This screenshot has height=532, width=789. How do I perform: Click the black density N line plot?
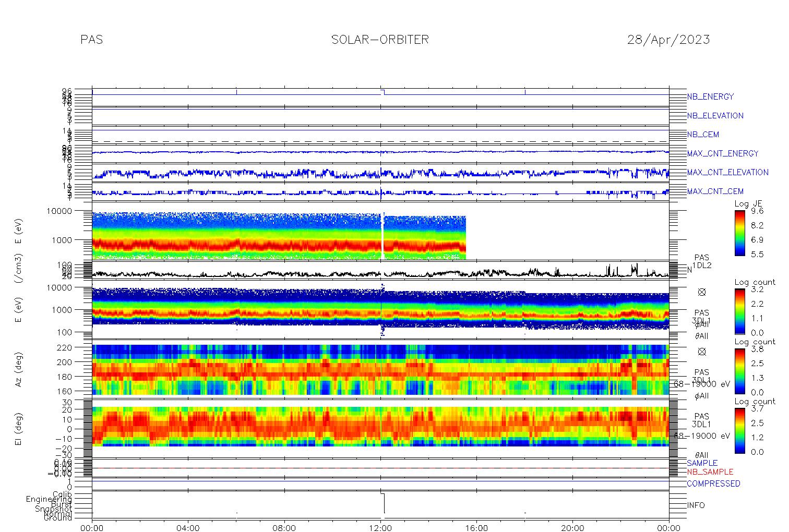tap(380, 273)
